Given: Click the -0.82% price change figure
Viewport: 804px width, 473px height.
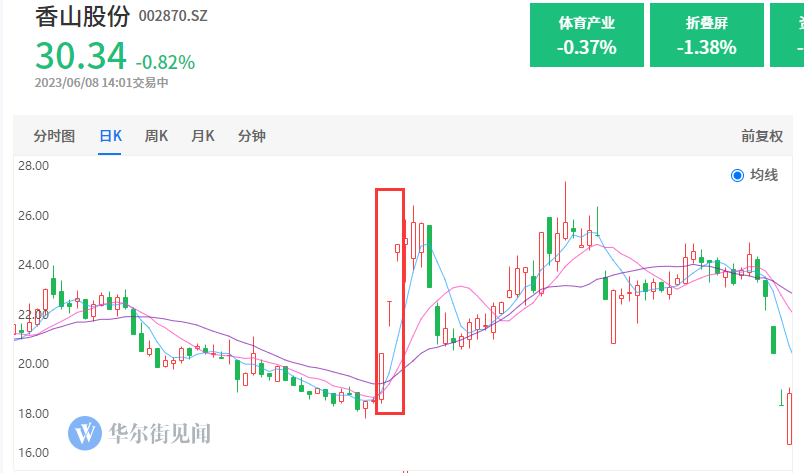Looking at the screenshot, I should (x=165, y=63).
